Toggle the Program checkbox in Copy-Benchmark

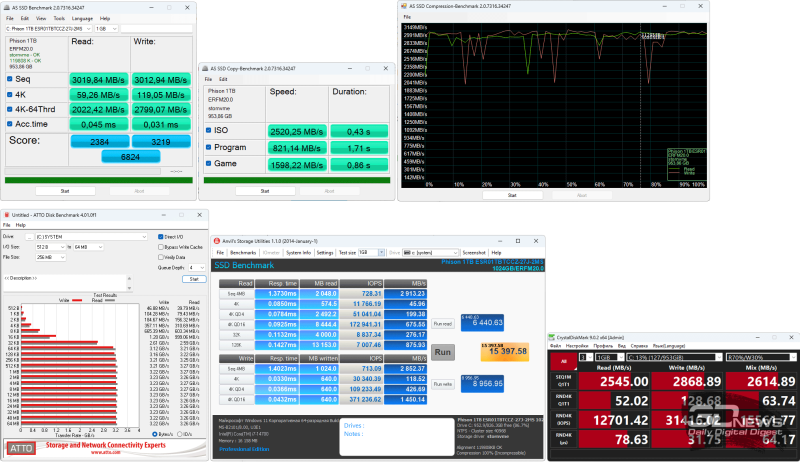[x=208, y=147]
